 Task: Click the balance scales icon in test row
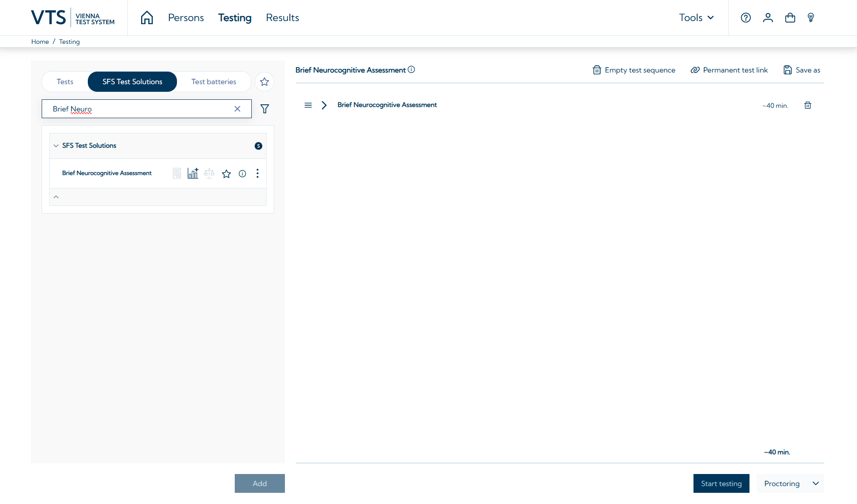(x=209, y=173)
